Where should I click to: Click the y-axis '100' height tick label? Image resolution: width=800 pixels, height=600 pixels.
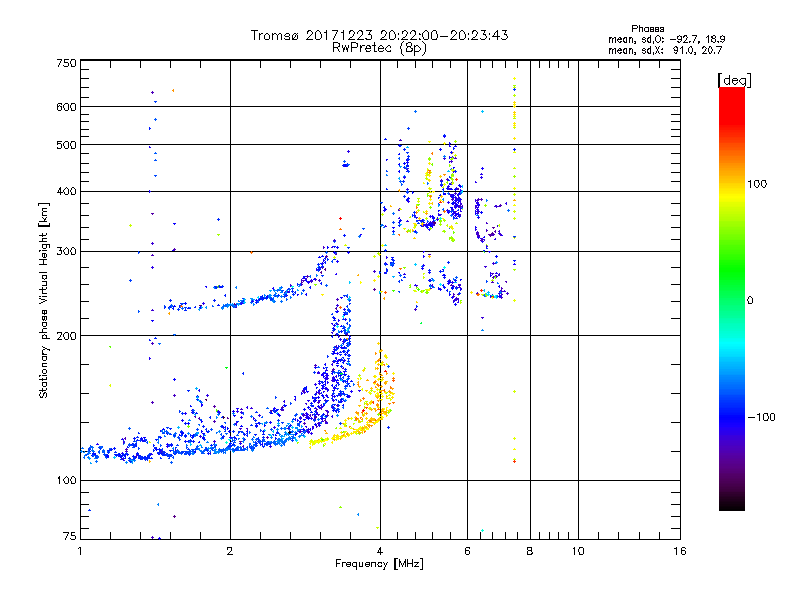pyautogui.click(x=66, y=480)
